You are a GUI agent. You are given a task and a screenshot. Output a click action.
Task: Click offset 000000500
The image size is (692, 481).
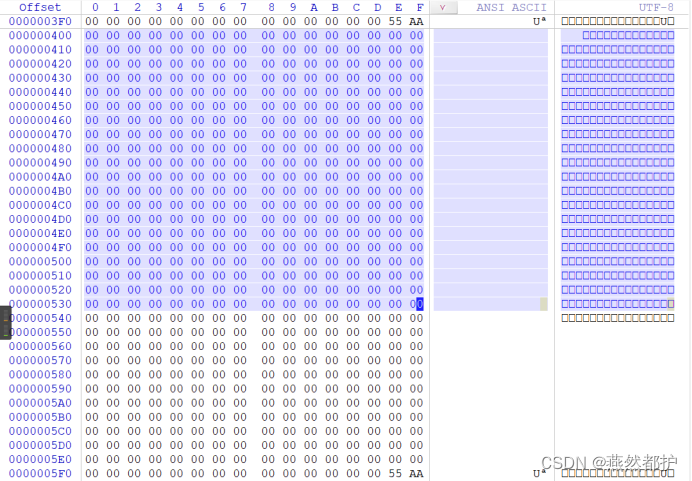[x=40, y=262]
